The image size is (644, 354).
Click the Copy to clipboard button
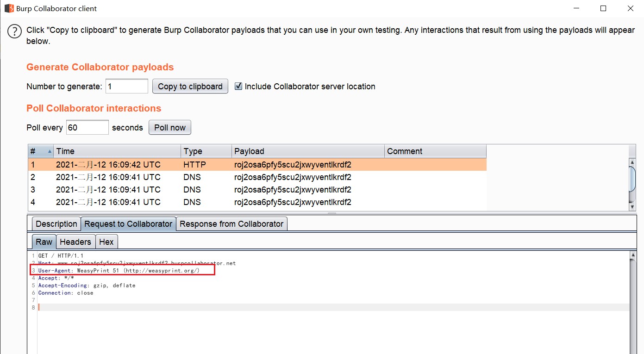[190, 86]
